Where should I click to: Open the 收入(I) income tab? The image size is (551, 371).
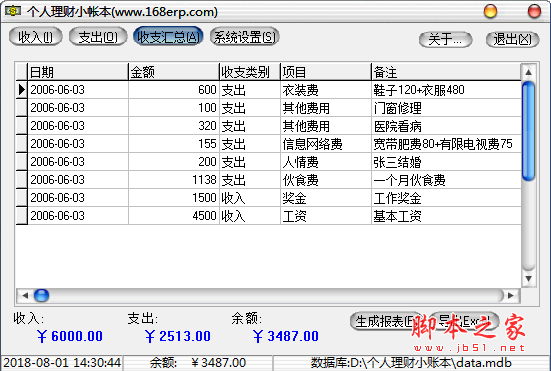pos(35,37)
